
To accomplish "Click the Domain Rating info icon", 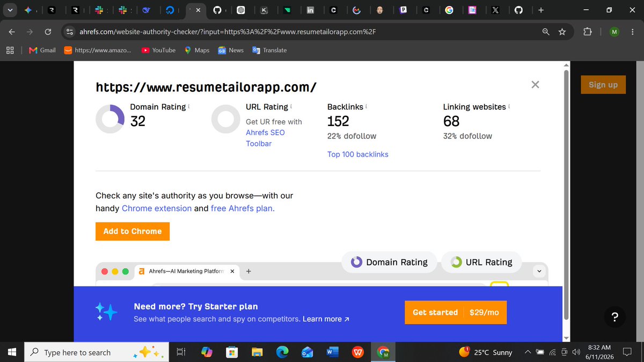I will pyautogui.click(x=189, y=106).
